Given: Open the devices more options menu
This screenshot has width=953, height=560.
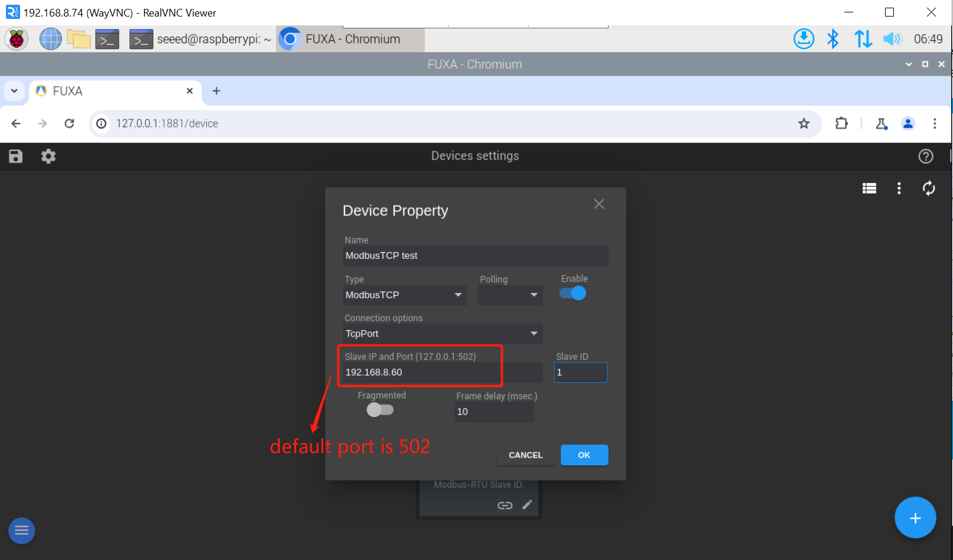Looking at the screenshot, I should 899,188.
